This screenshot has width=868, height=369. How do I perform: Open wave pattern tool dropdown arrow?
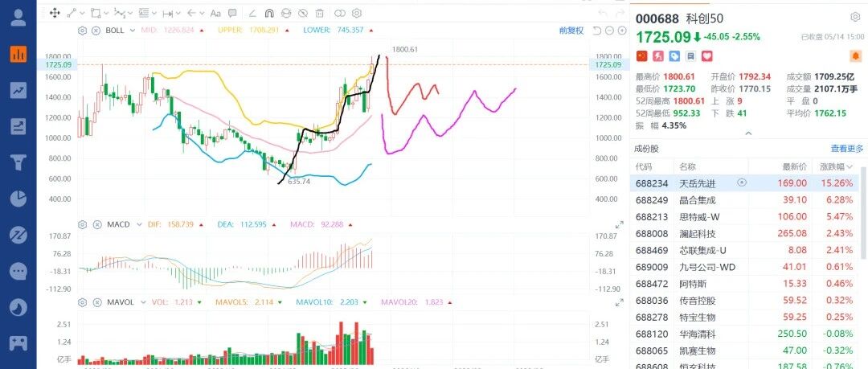pos(130,13)
